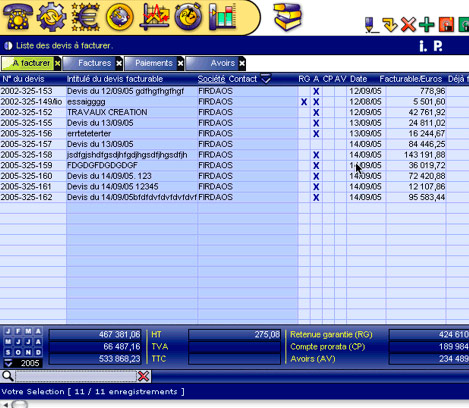Image resolution: width=469 pixels, height=408 pixels.
Task: Open the year dropdown arrow beside 2005
Action: (x=8, y=363)
